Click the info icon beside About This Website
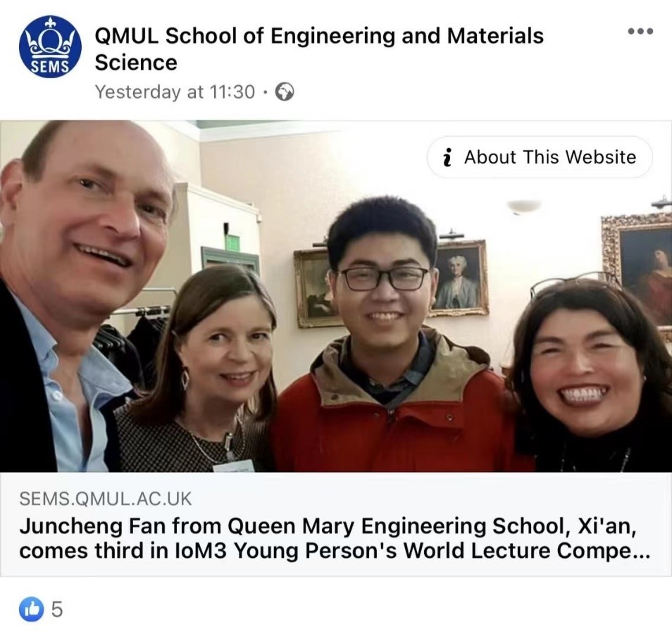The height and width of the screenshot is (639, 672). [447, 157]
